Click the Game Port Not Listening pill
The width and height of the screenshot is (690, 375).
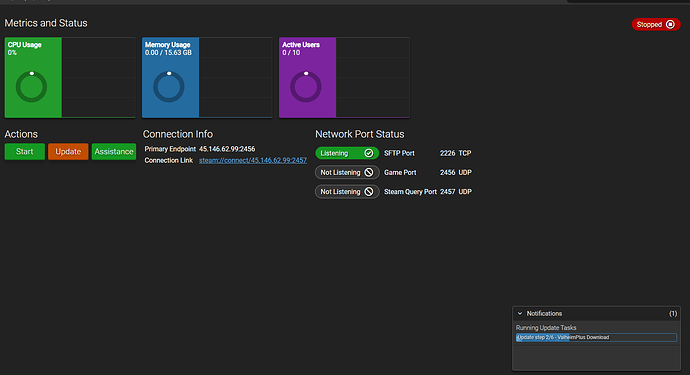point(347,173)
